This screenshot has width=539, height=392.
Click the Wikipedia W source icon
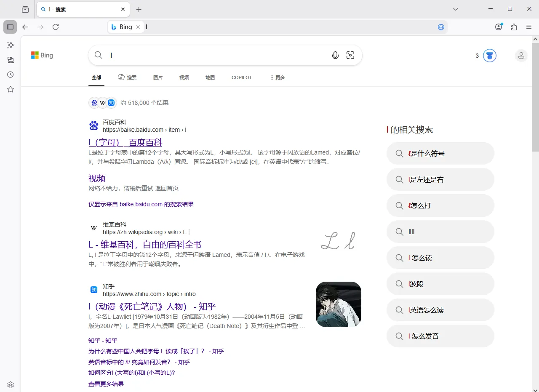tap(102, 102)
